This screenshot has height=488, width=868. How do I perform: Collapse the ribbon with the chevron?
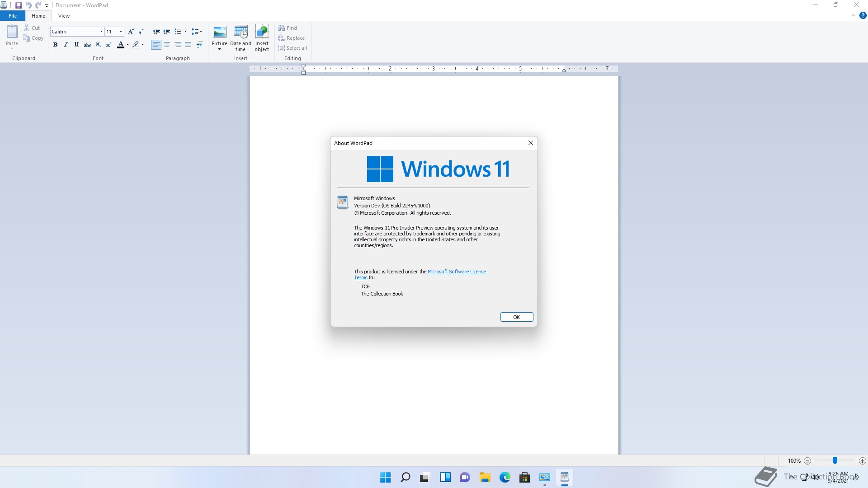pyautogui.click(x=853, y=16)
